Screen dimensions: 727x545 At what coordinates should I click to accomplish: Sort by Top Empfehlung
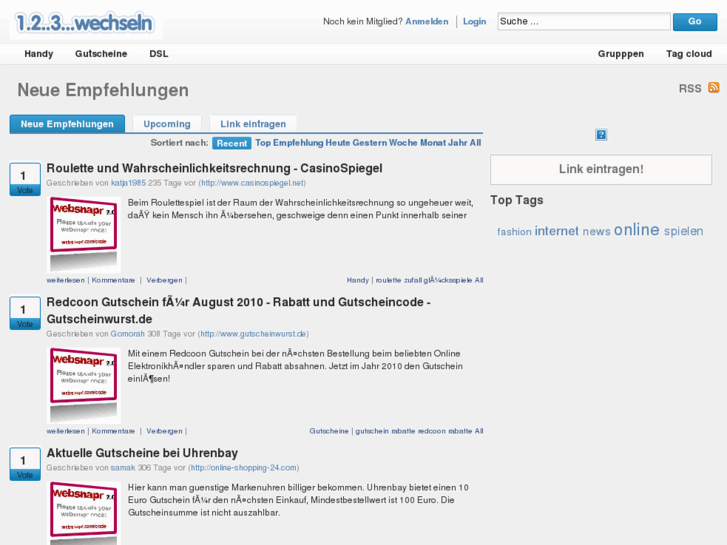(289, 143)
